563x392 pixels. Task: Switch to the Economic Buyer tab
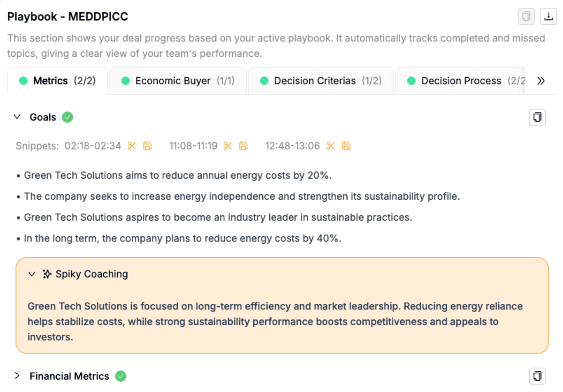178,81
